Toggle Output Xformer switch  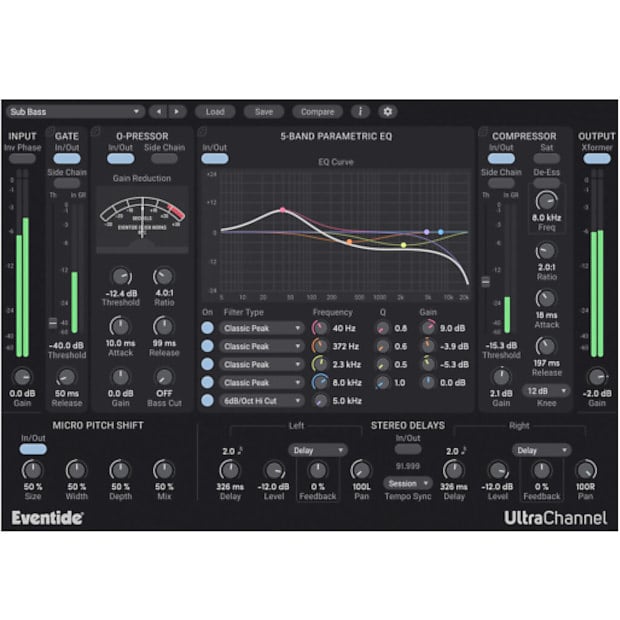[597, 159]
